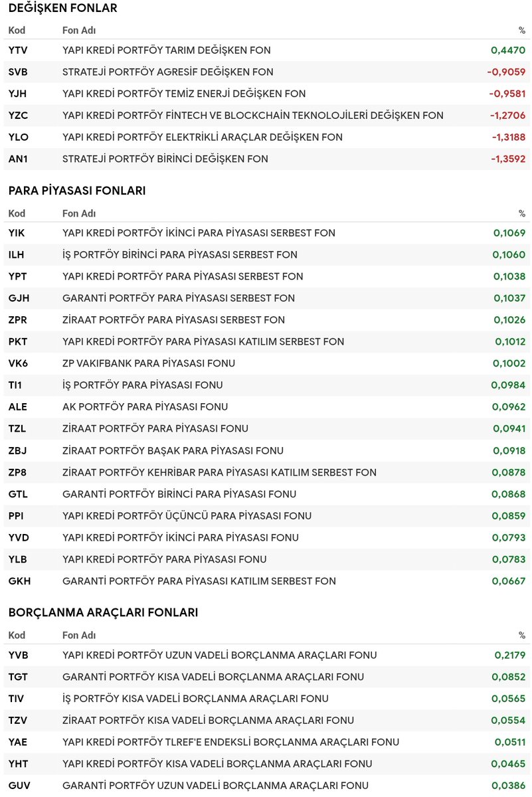Open YAPI KREDİ PORTFÖY TLREF'E ENDEKSLİ BORÇLANMA fund
The height and width of the screenshot is (797, 532).
tap(231, 742)
